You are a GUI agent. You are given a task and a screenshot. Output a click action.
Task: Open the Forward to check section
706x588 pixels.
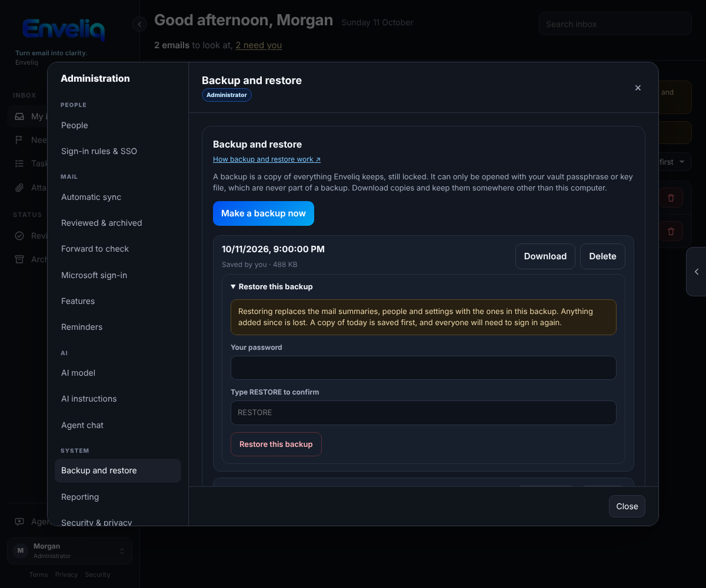click(x=118, y=249)
